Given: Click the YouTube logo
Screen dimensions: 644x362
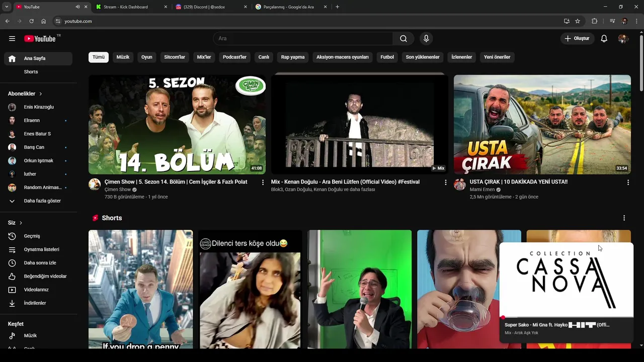Looking at the screenshot, I should tap(40, 39).
